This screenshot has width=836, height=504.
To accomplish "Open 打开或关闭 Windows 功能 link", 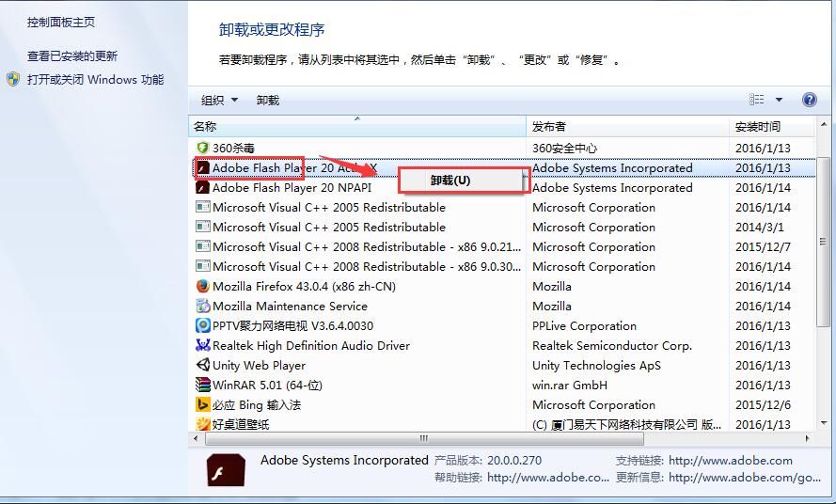I will click(x=95, y=80).
